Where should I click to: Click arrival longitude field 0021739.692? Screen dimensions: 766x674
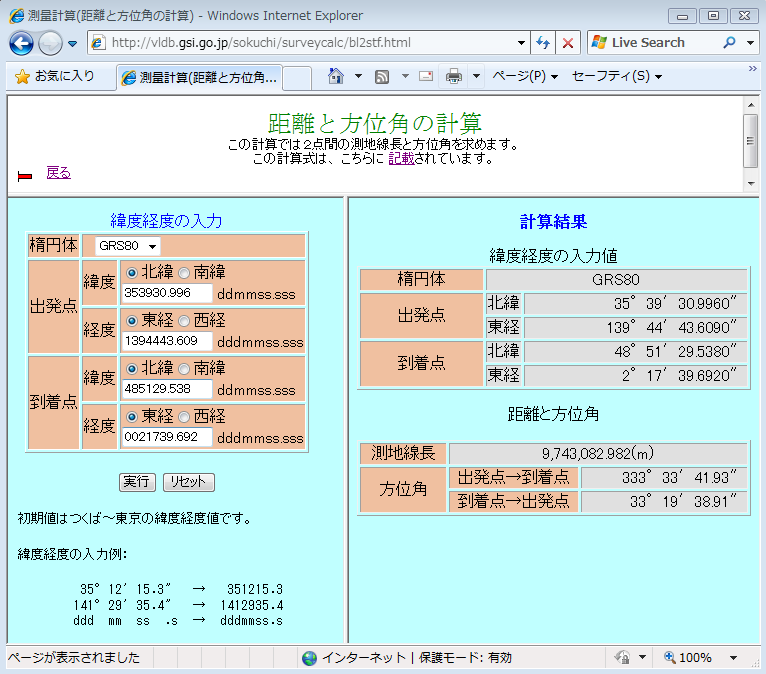coord(167,437)
